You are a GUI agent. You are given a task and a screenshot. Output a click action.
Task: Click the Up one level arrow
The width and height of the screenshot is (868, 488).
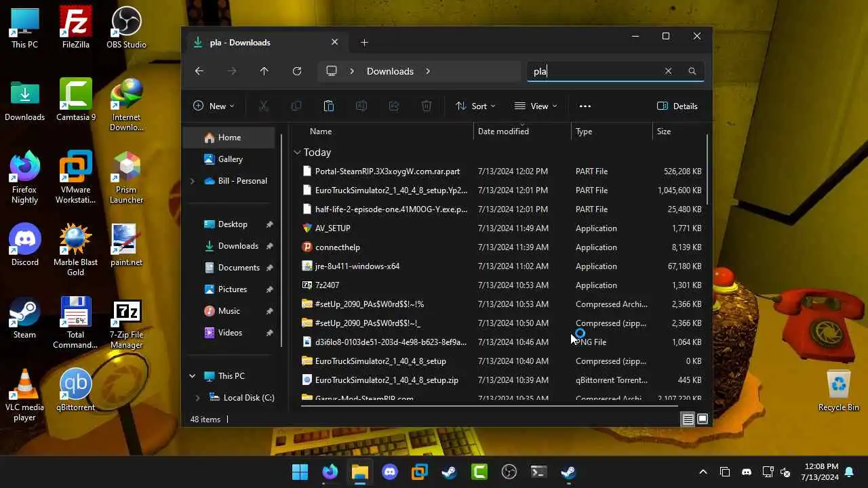(x=264, y=71)
